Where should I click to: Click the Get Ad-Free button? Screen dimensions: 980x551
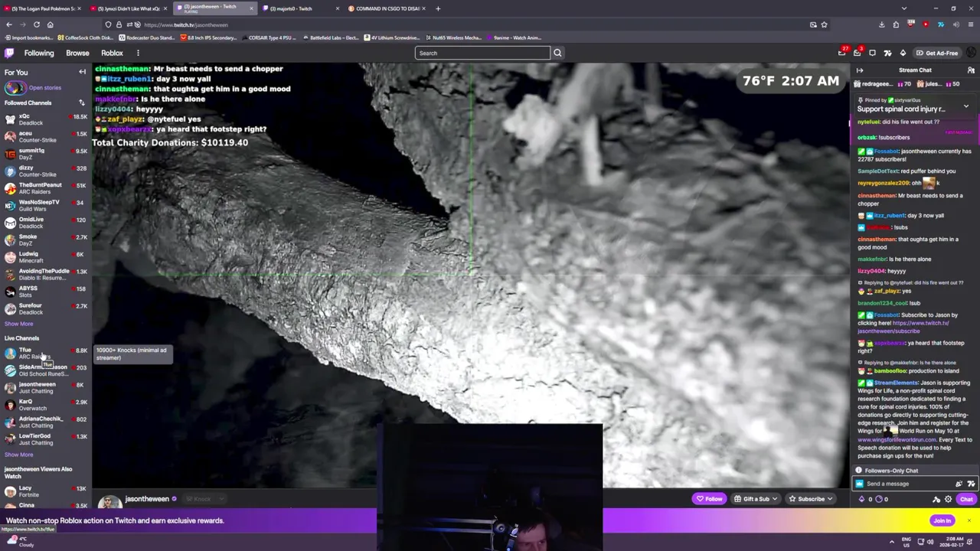[x=937, y=53]
